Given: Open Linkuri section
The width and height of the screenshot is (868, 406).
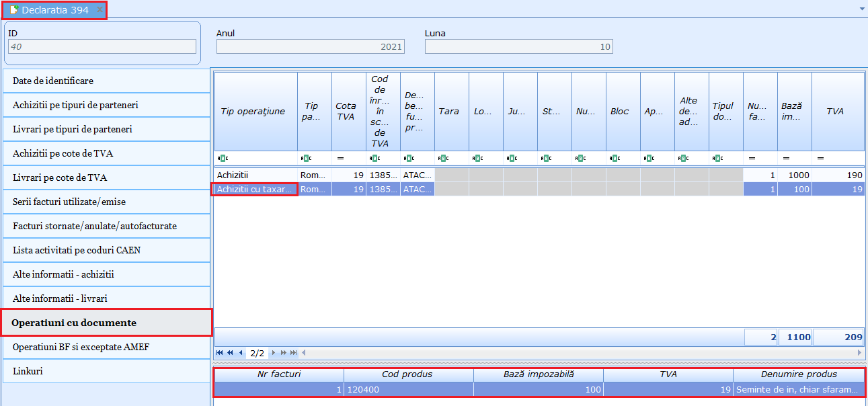Looking at the screenshot, I should pyautogui.click(x=106, y=371).
